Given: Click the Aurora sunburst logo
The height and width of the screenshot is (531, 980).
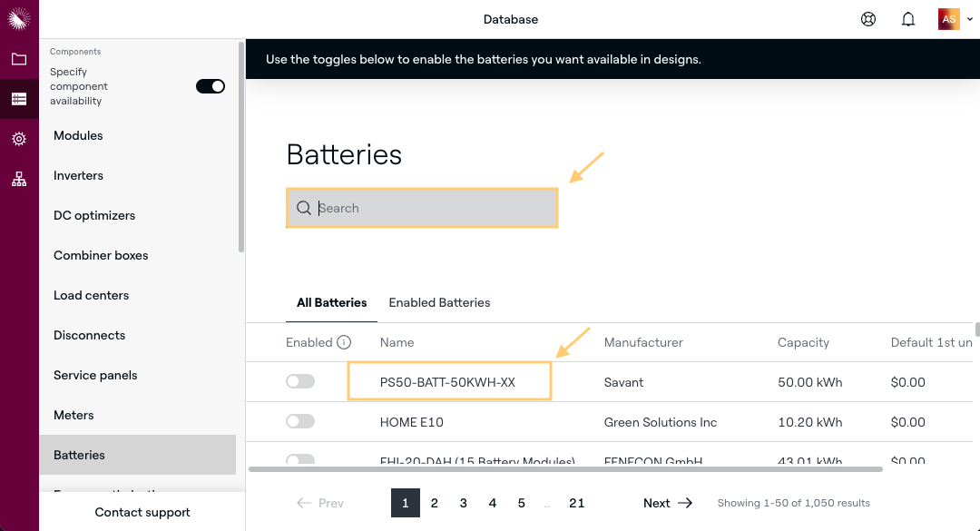Looking at the screenshot, I should click(x=19, y=19).
